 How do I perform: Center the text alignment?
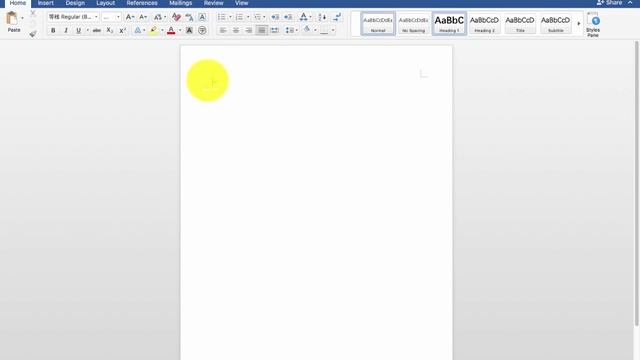pyautogui.click(x=236, y=31)
